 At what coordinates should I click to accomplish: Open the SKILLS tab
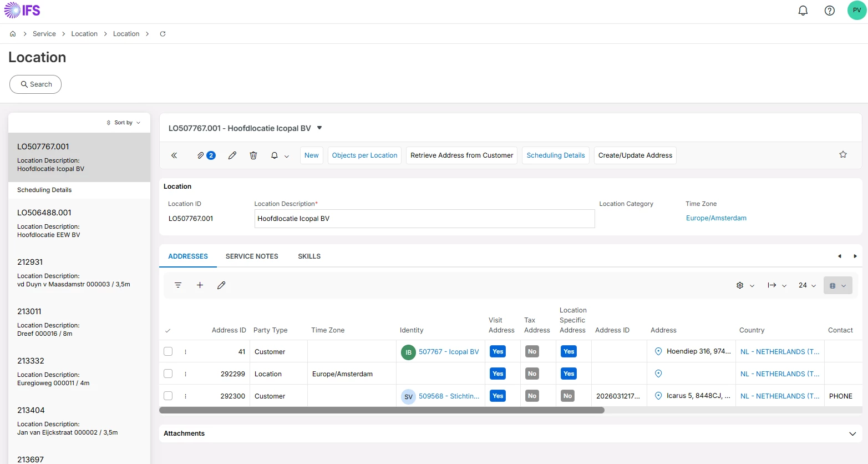[309, 256]
